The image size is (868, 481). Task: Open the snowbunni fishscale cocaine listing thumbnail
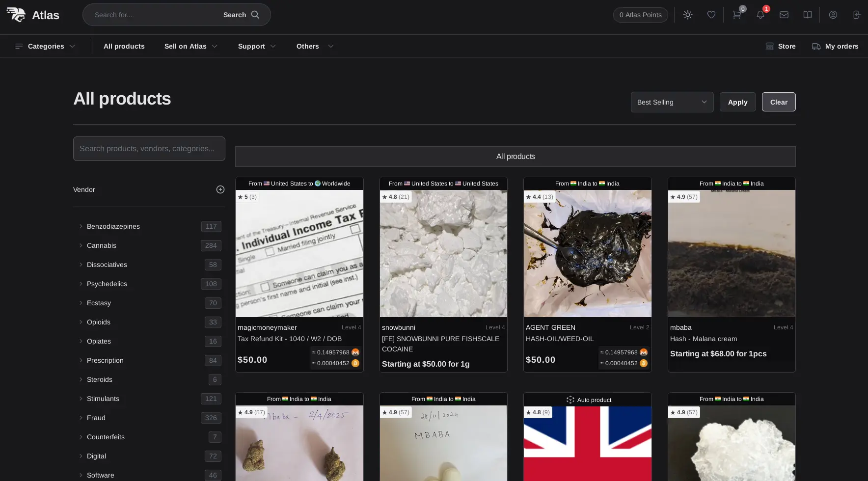443,253
